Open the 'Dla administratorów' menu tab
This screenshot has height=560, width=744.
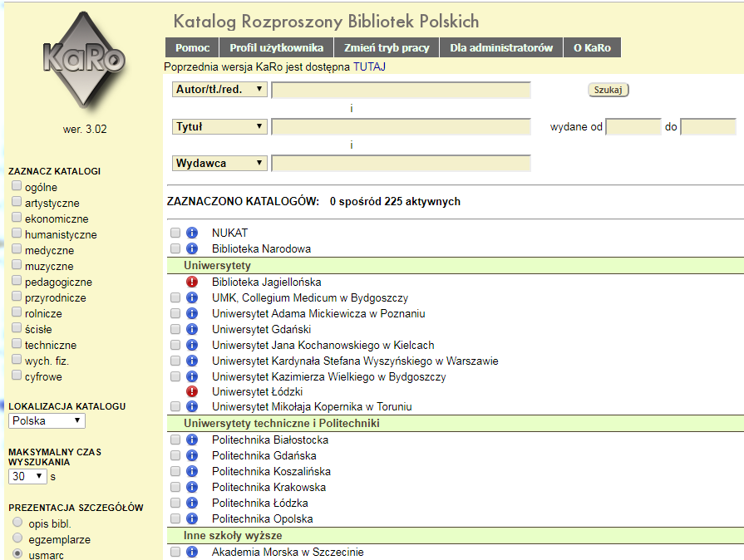click(x=501, y=47)
